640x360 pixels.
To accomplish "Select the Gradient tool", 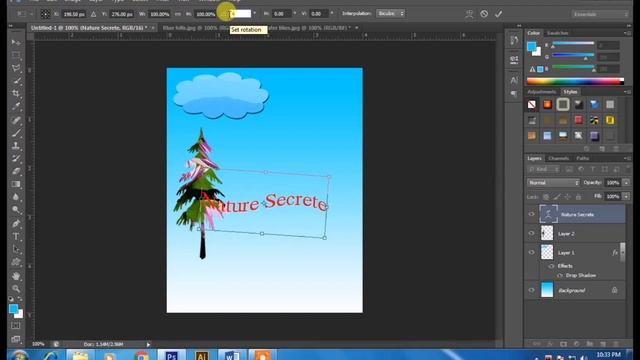I will tap(16, 184).
